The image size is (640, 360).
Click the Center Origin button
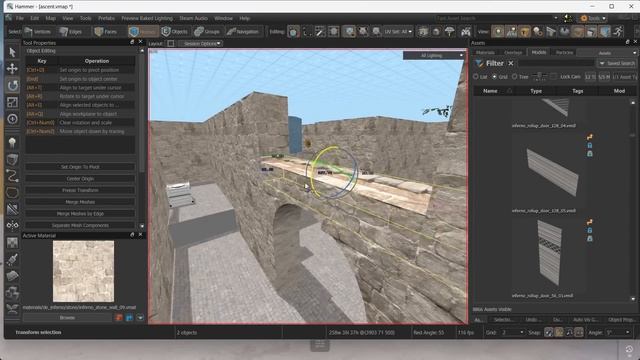[80, 179]
